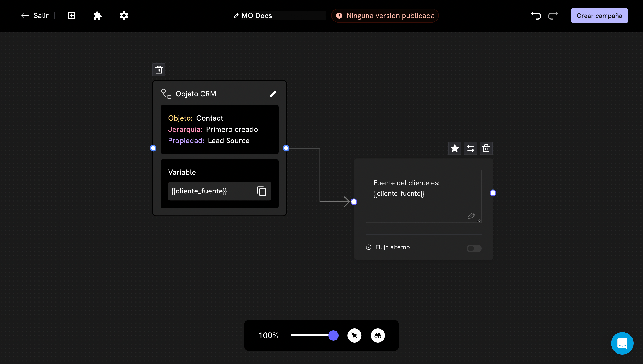Adjust the zoom slider handle
Image resolution: width=643 pixels, height=364 pixels.
pyautogui.click(x=333, y=335)
